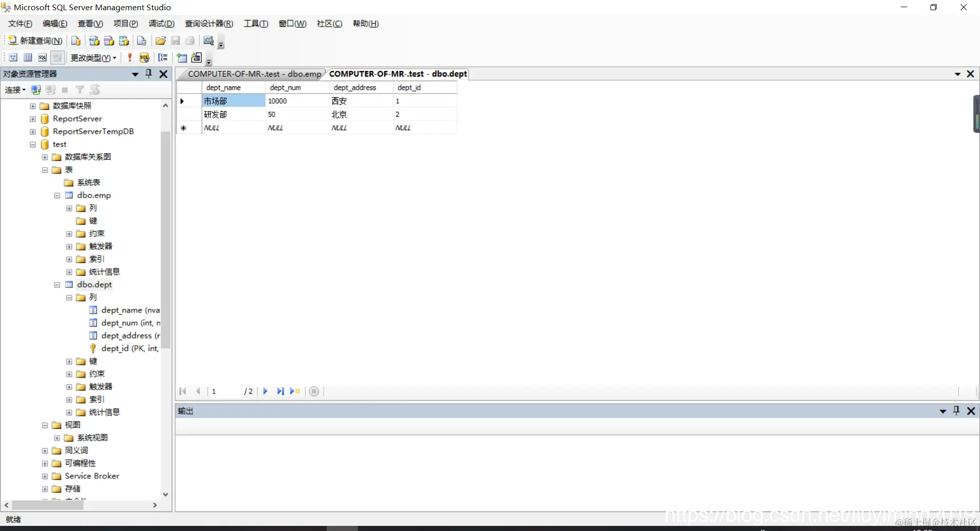The width and height of the screenshot is (980, 531).
Task: Open a SQL Server Compact query
Action: (x=142, y=41)
